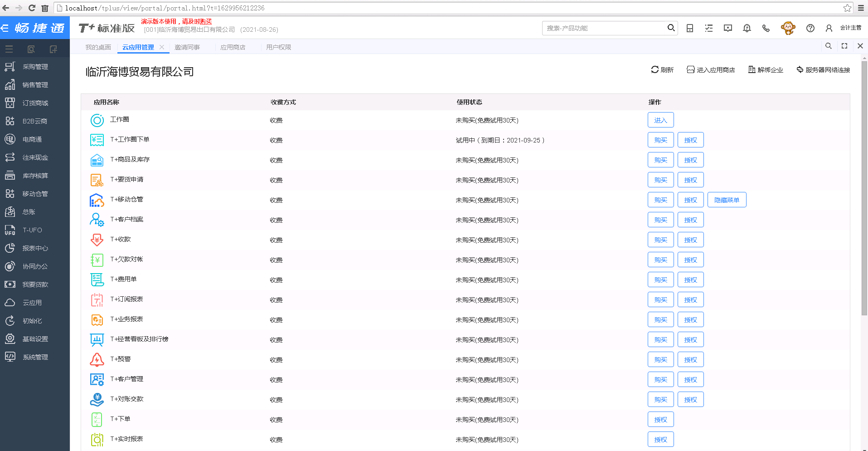Click the monkey mascot avatar
868x451 pixels.
click(x=788, y=28)
